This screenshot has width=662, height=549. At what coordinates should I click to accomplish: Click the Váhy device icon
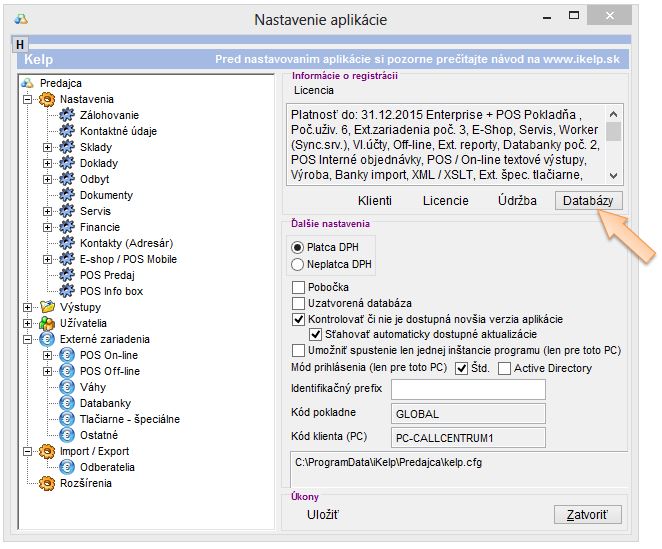click(x=67, y=387)
